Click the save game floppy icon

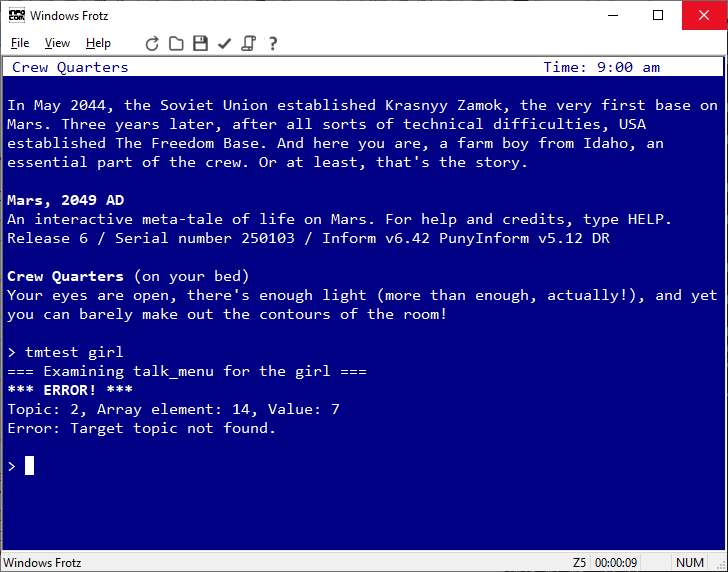pos(200,43)
